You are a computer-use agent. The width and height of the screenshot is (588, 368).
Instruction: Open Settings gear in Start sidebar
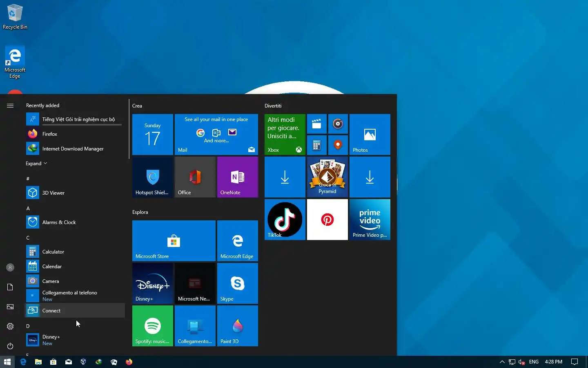pos(10,326)
